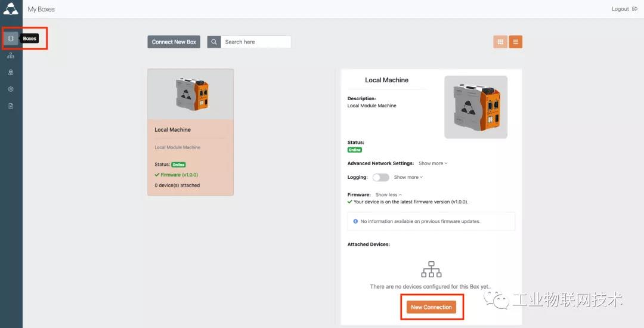Click the Online badge on the card
The image size is (644, 328).
click(178, 165)
